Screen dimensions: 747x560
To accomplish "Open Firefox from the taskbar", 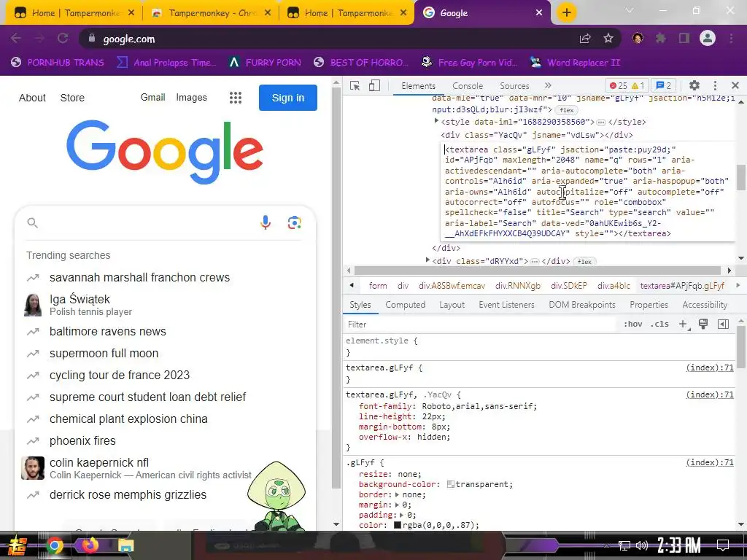I will coord(90,545).
